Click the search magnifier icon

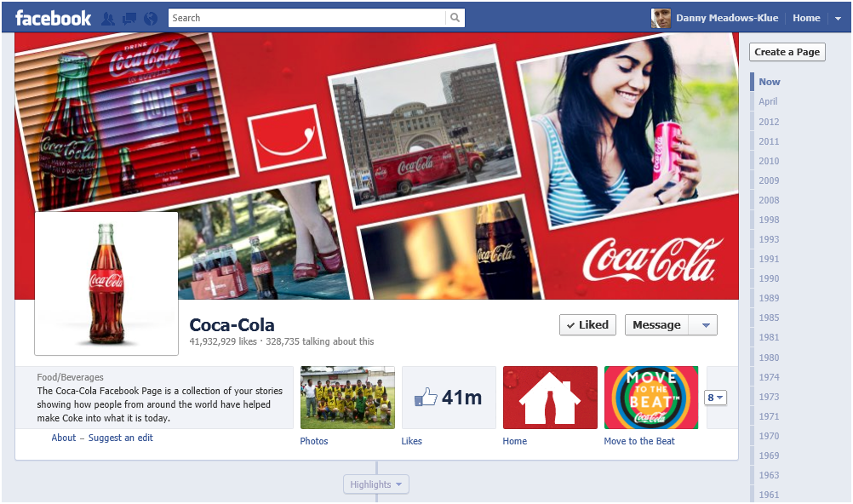[x=455, y=18]
